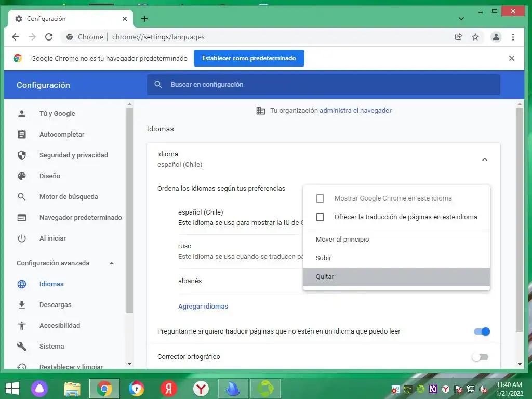Dismiss the default browser notification bar
This screenshot has width=532, height=399.
click(x=512, y=58)
